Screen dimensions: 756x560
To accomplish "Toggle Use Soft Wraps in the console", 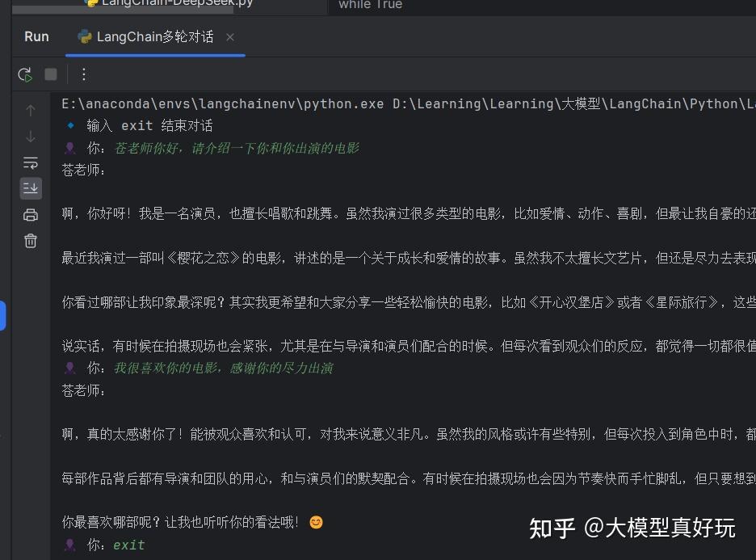I will (x=30, y=162).
